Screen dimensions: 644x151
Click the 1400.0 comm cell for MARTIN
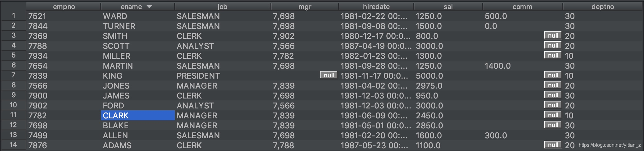point(523,66)
